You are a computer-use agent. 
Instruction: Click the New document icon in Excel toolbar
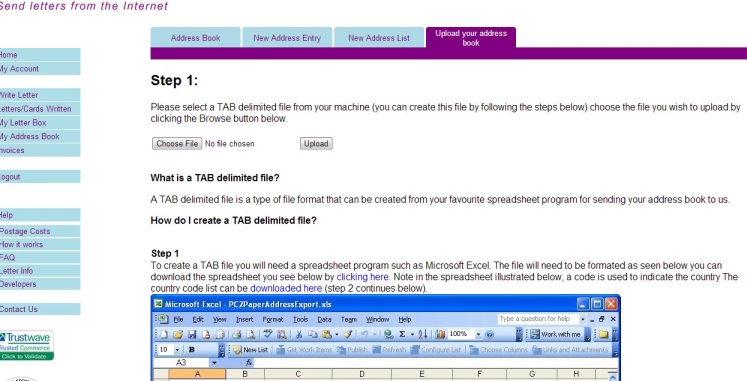[x=164, y=334]
